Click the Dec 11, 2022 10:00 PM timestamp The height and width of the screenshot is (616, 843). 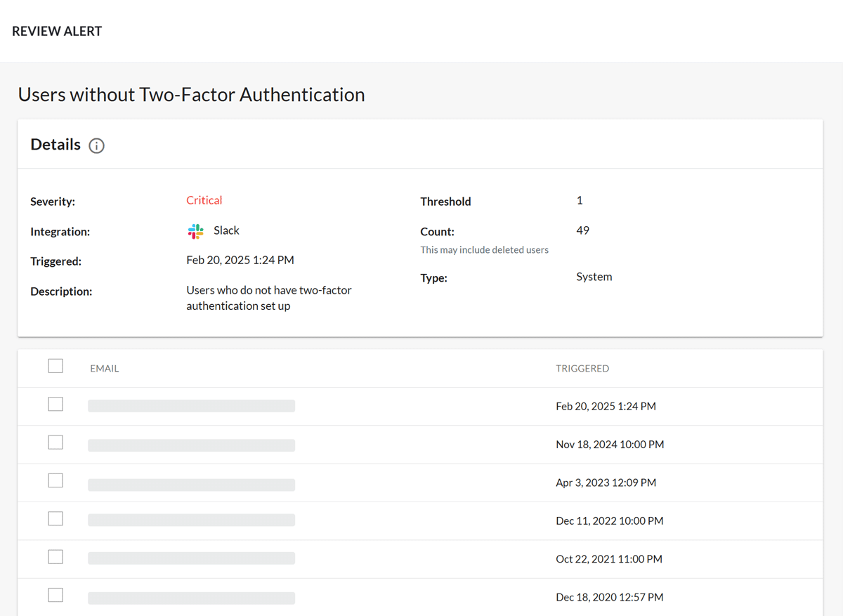tap(609, 521)
